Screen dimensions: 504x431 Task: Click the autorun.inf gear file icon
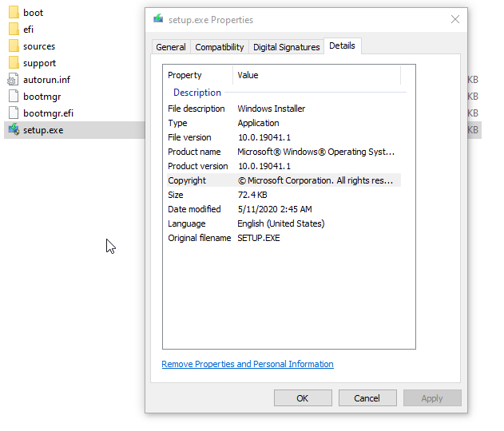13,79
